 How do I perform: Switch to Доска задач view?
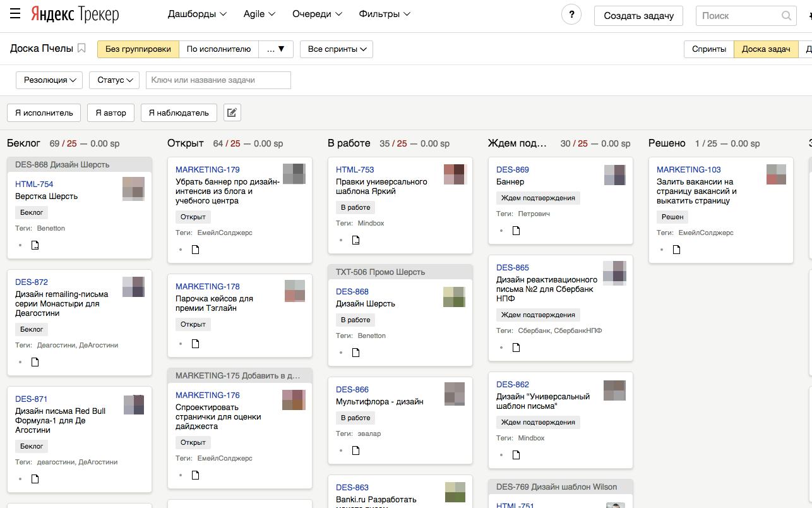pyautogui.click(x=766, y=49)
